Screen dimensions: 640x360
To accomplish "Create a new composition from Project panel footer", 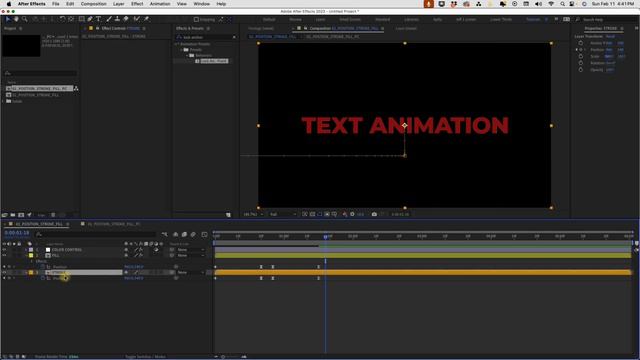I will [21, 215].
